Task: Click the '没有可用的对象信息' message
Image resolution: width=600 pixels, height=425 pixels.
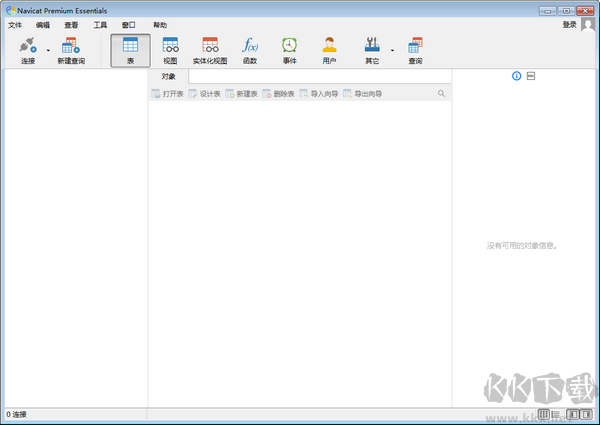Action: [x=522, y=246]
